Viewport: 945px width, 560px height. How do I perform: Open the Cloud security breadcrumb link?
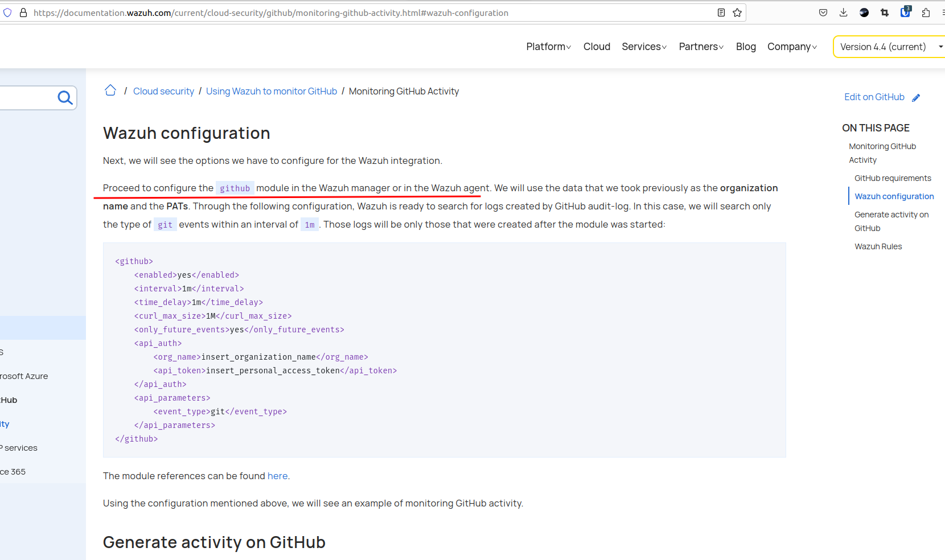(x=163, y=90)
